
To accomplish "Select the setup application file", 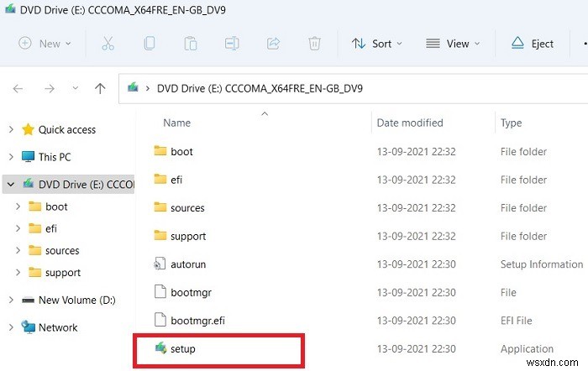I will pos(182,349).
